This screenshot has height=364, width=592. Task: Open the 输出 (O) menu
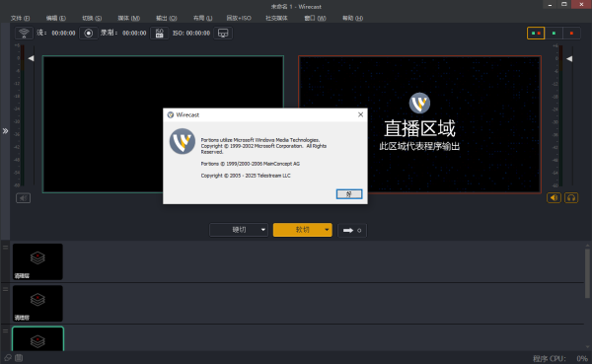point(167,18)
